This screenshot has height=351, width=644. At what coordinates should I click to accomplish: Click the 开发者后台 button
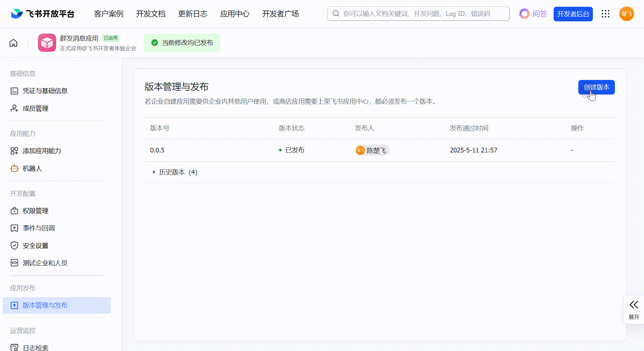tap(573, 14)
